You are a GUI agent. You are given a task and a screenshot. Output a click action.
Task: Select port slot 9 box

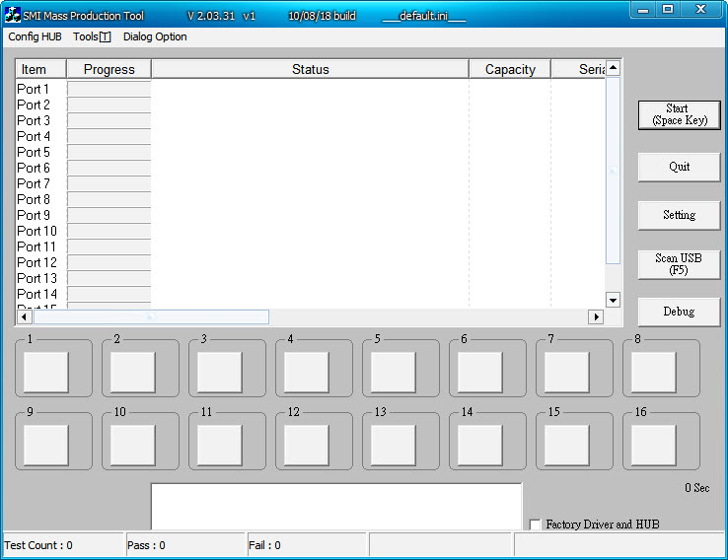46,446
